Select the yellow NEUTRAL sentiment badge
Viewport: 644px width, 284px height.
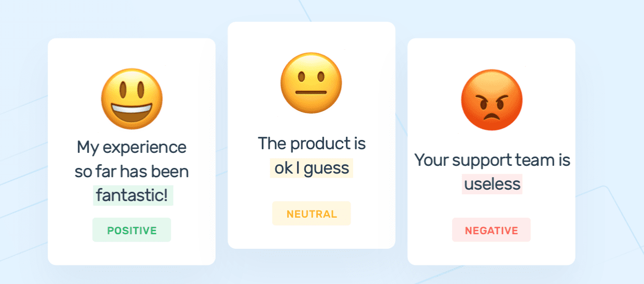point(312,214)
